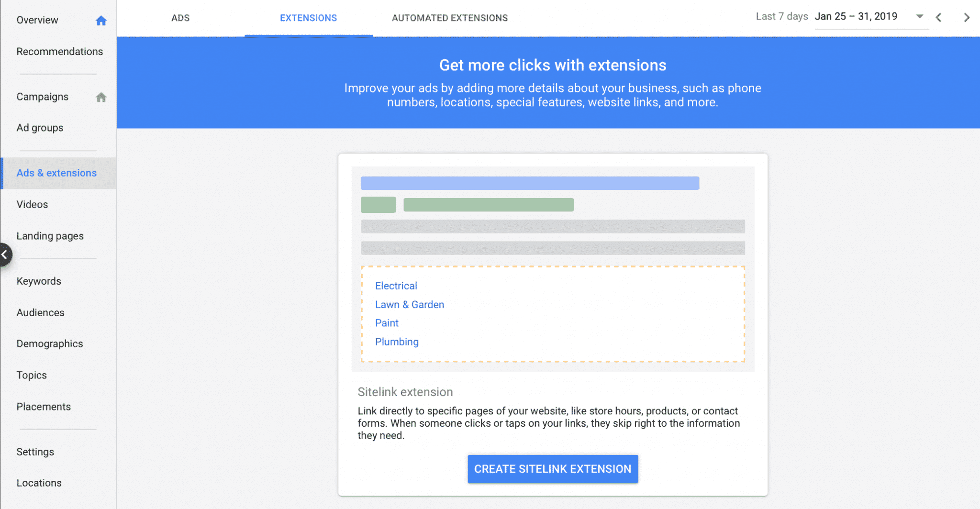This screenshot has width=980, height=509.
Task: Click the Get more clicks with extensions headline
Action: click(553, 65)
